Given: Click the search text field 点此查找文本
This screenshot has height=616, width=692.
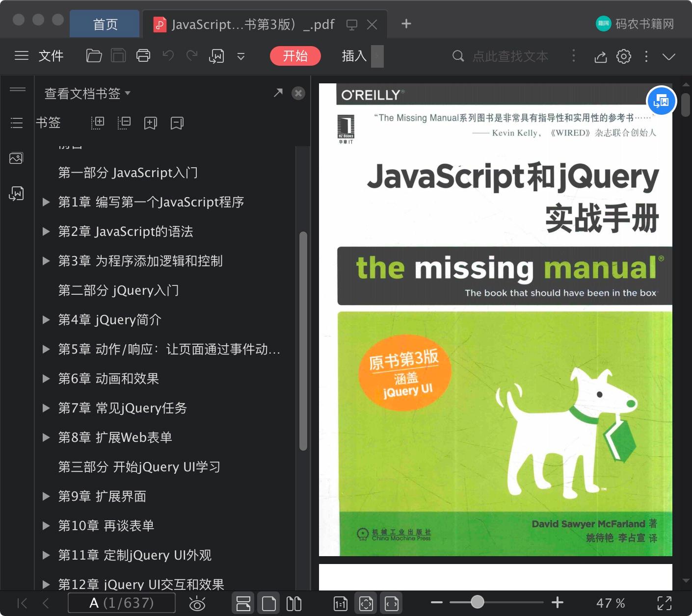Looking at the screenshot, I should [x=510, y=56].
